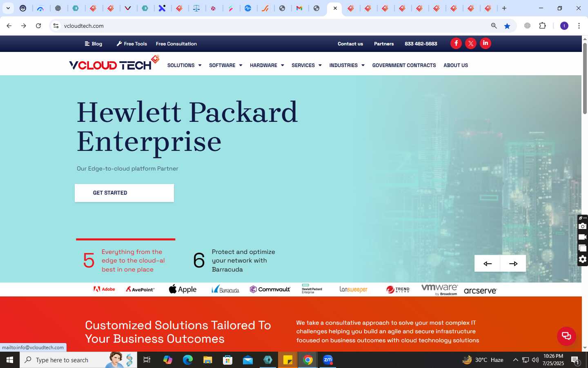Open Chrome extensions puzzle icon
This screenshot has height=368, width=588.
click(x=542, y=26)
